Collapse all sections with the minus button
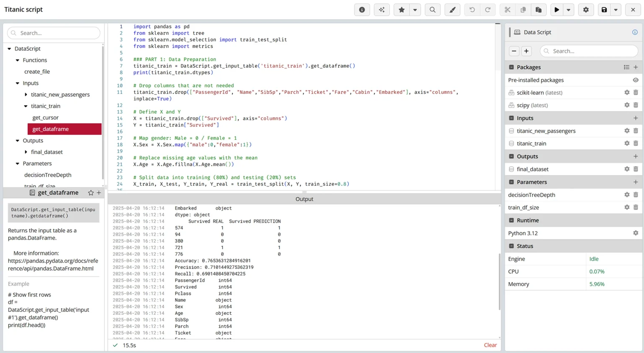This screenshot has width=644, height=353. click(514, 51)
